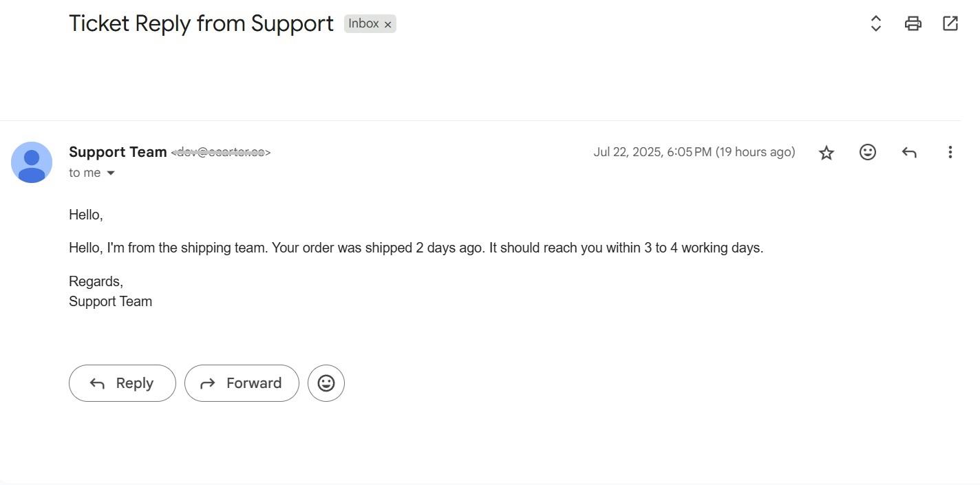Click the Support Team sender name

click(x=118, y=152)
